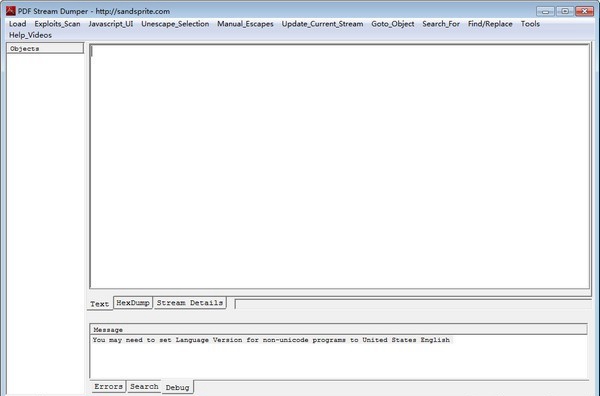Select the Debug tab
This screenshot has height=396, width=600.
tap(178, 387)
